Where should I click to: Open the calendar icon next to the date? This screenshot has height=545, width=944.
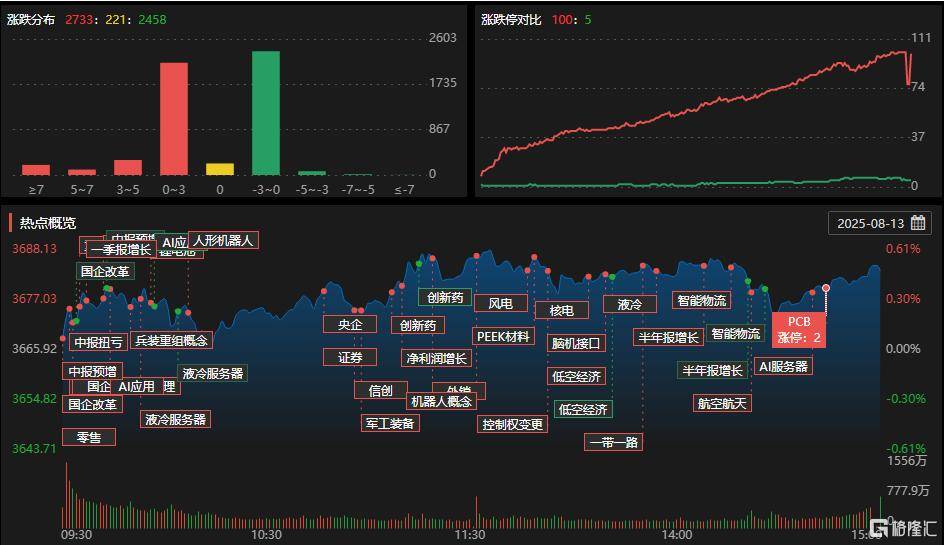click(x=917, y=223)
